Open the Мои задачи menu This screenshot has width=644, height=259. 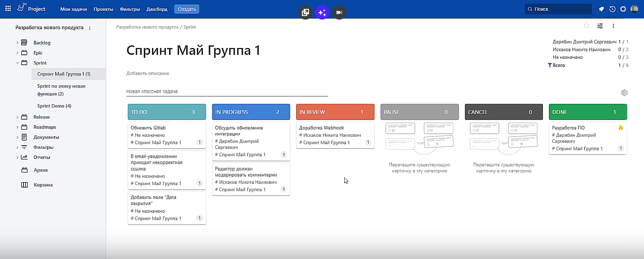coord(73,9)
